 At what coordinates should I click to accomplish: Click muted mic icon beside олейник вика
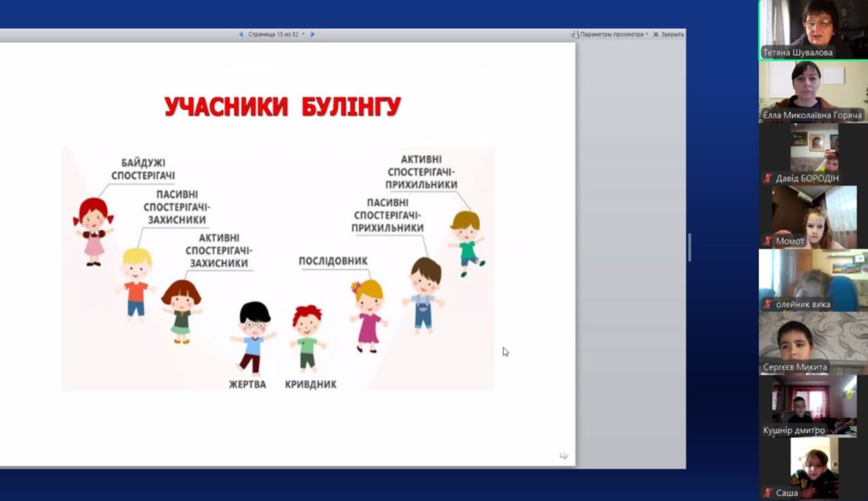coord(768,304)
